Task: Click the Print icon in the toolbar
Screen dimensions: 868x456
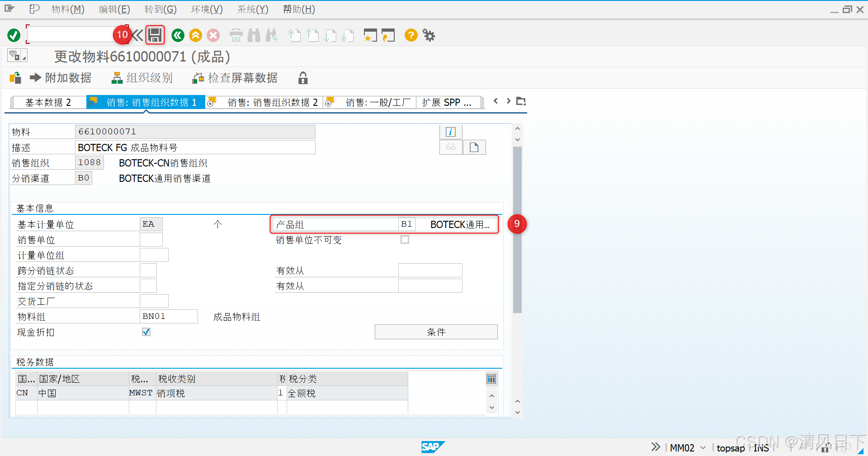Action: [x=236, y=35]
